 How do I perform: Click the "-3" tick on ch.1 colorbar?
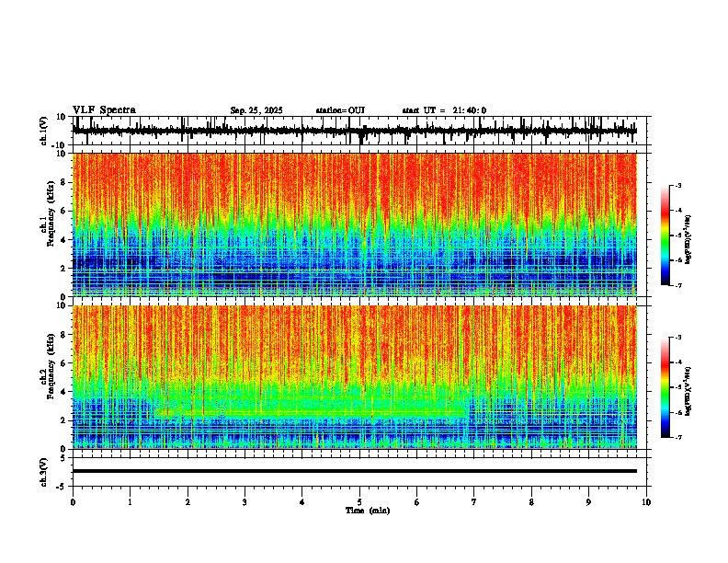pos(677,185)
